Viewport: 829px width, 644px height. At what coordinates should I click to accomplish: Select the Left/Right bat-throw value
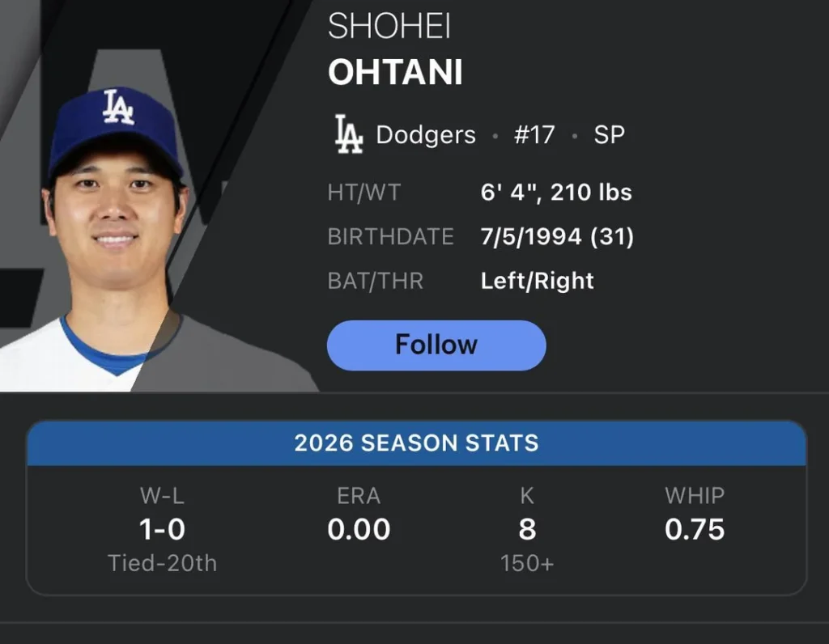(x=538, y=281)
